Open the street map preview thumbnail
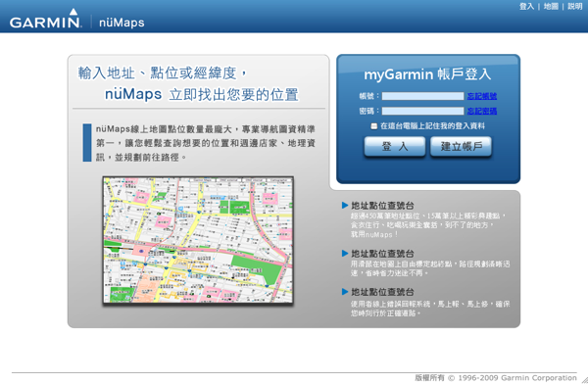The height and width of the screenshot is (384, 588). tap(198, 240)
